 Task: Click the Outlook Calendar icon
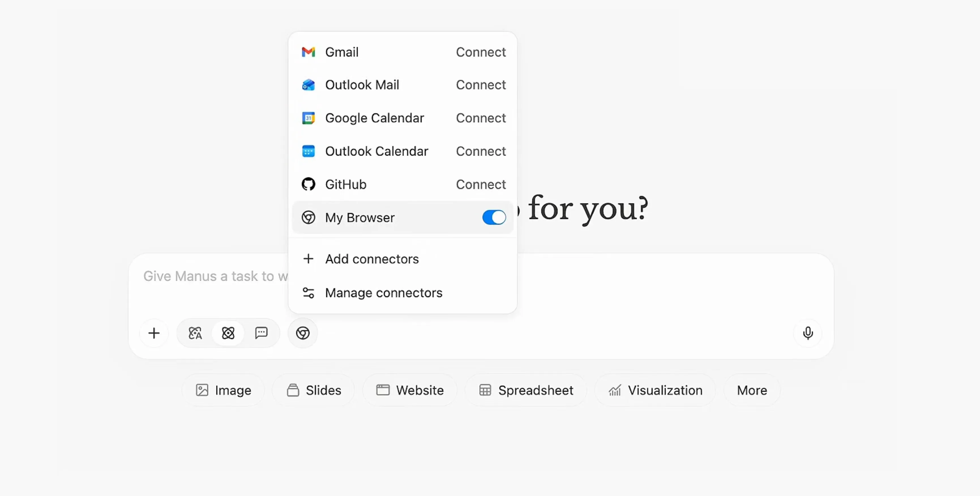coord(308,151)
